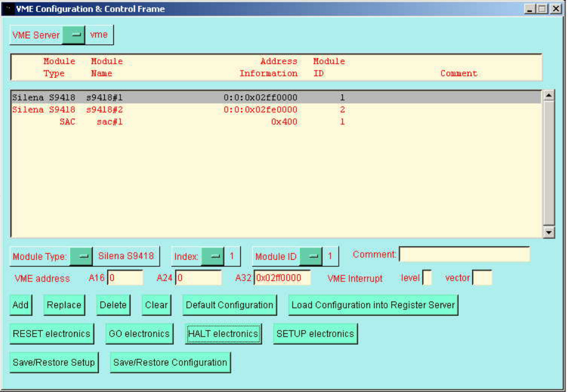Open the VME Server dropdown
This screenshot has height=392, width=568.
(x=74, y=35)
